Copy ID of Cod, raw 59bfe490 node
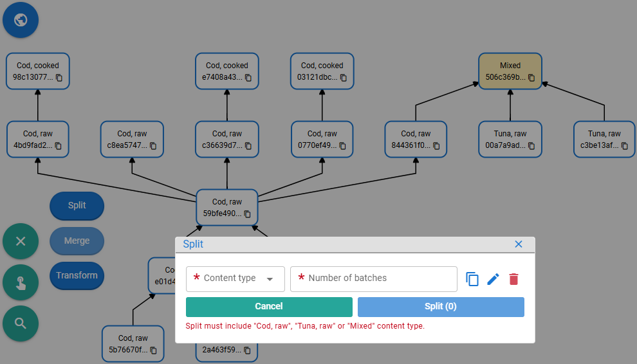Image resolution: width=637 pixels, height=364 pixels. (248, 214)
